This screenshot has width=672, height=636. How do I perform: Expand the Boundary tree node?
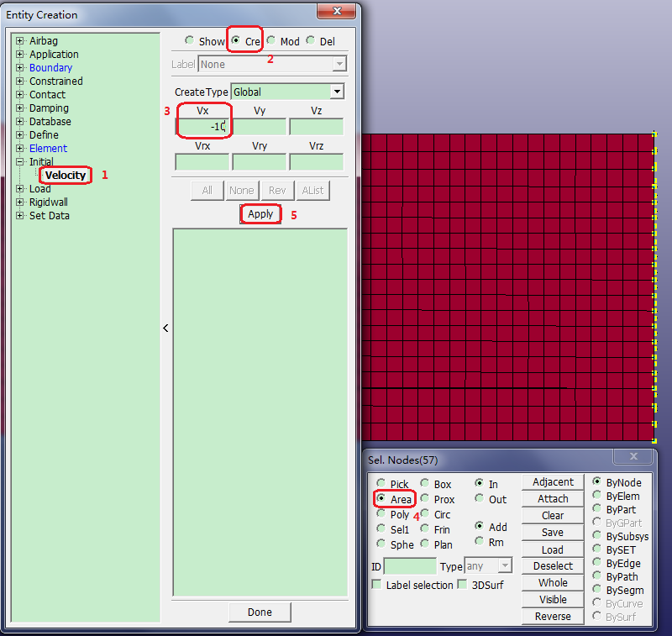click(x=20, y=68)
